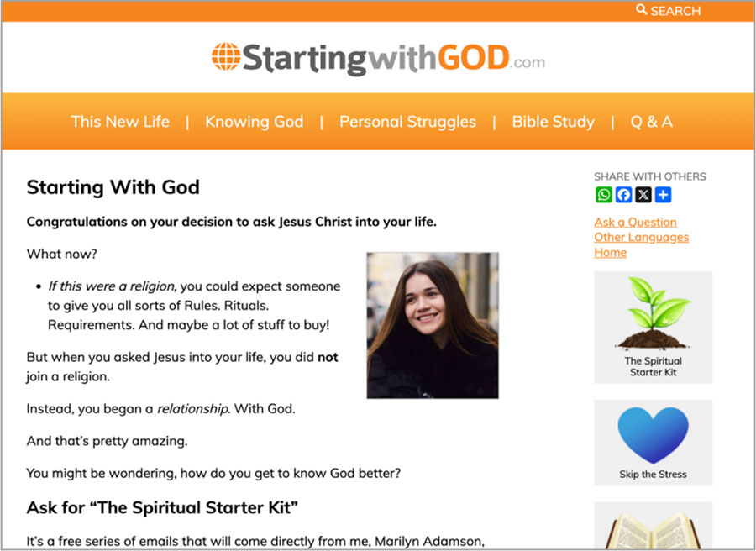The height and width of the screenshot is (551, 756).
Task: Click the orange globe logo icon
Action: click(226, 56)
